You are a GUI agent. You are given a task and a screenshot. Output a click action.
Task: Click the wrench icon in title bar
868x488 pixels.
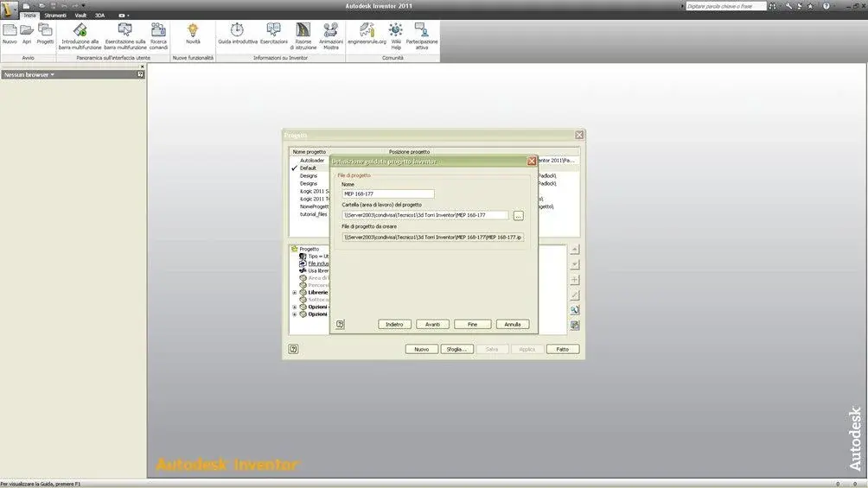tap(788, 6)
